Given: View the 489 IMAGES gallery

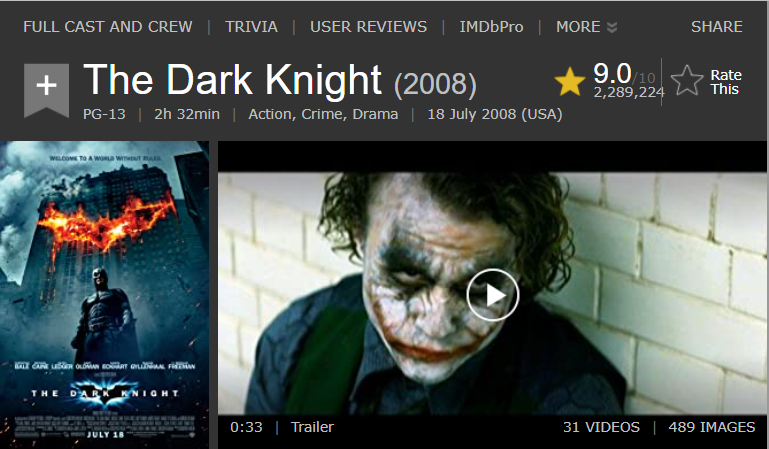Looking at the screenshot, I should [712, 427].
